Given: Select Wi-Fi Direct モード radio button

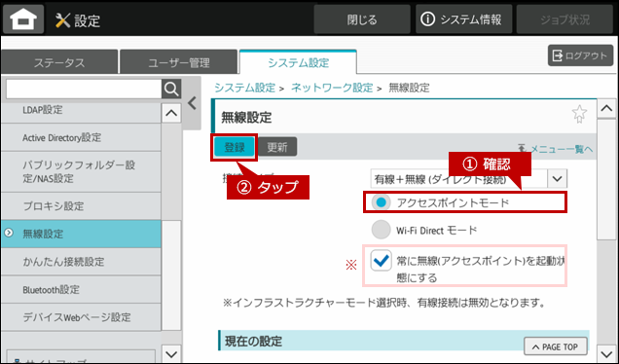Looking at the screenshot, I should tap(381, 230).
